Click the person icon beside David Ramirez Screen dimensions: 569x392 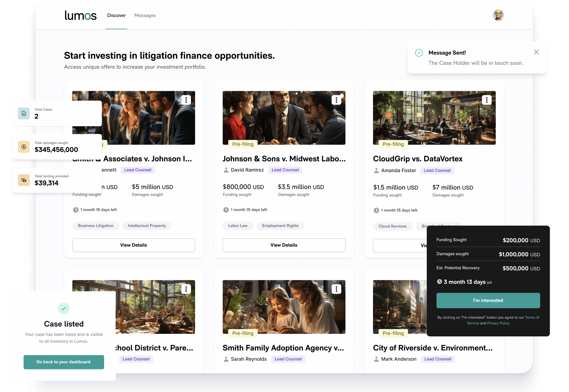[225, 170]
